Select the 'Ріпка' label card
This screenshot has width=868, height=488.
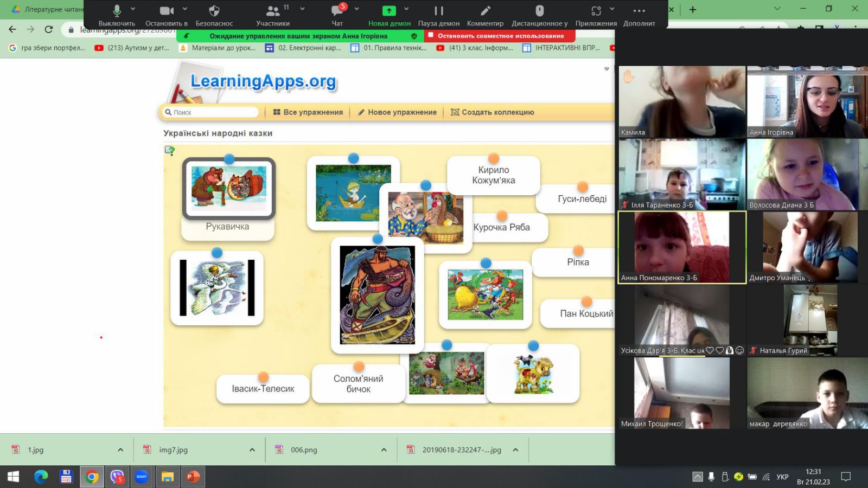pos(574,262)
